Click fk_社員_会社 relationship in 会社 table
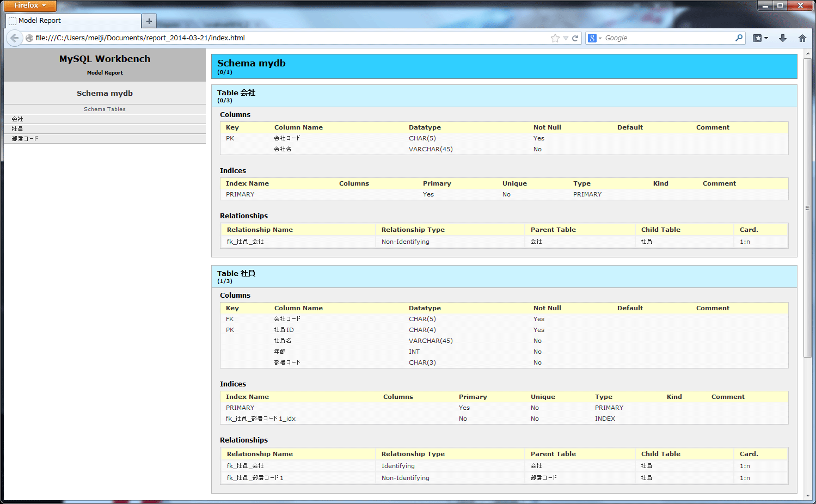The image size is (816, 504). tap(245, 242)
